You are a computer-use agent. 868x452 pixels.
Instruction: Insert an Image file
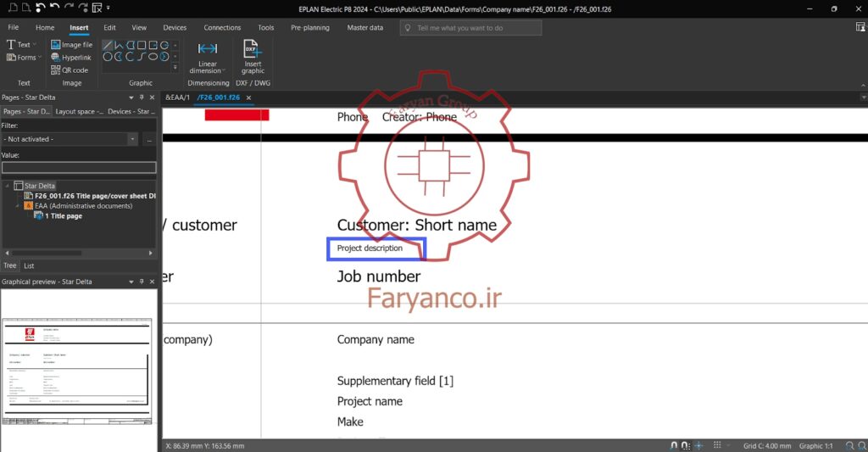pyautogui.click(x=71, y=44)
